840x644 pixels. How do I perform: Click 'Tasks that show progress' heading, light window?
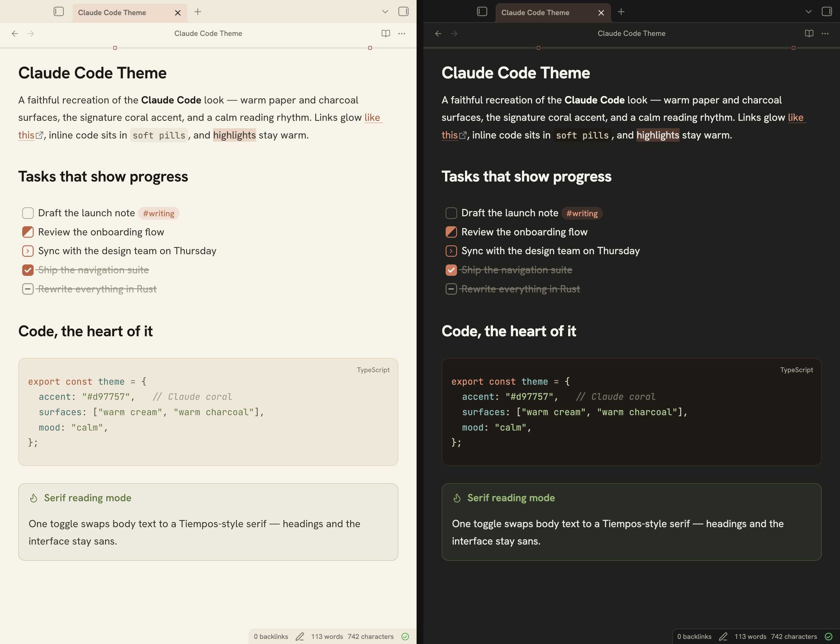(103, 177)
